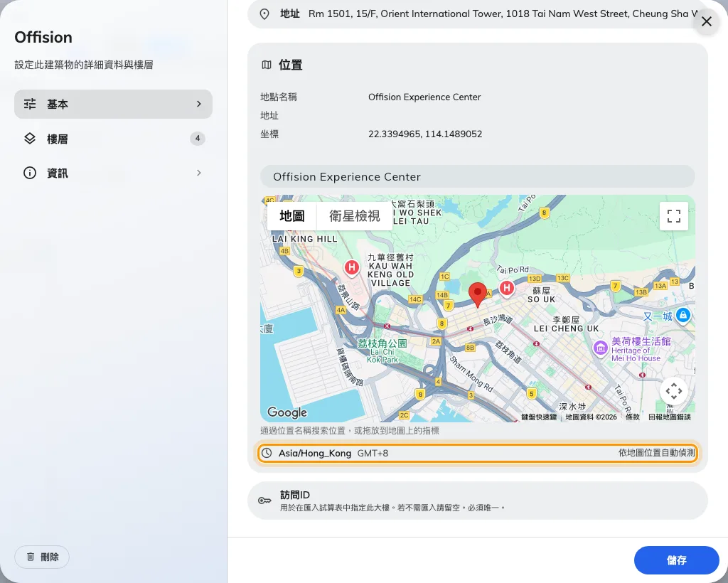
Task: Click the info circle icon beside 資訊
Action: click(30, 173)
